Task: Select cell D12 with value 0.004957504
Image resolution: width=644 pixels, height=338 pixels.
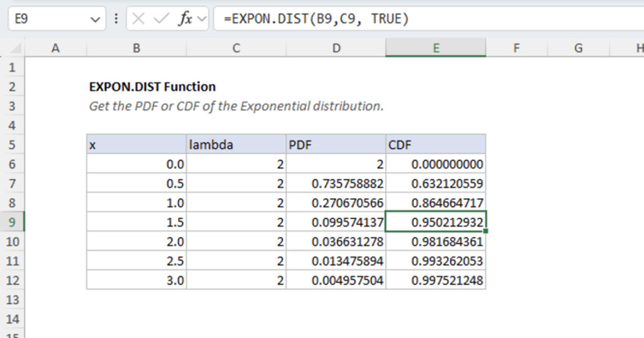Action: point(336,280)
